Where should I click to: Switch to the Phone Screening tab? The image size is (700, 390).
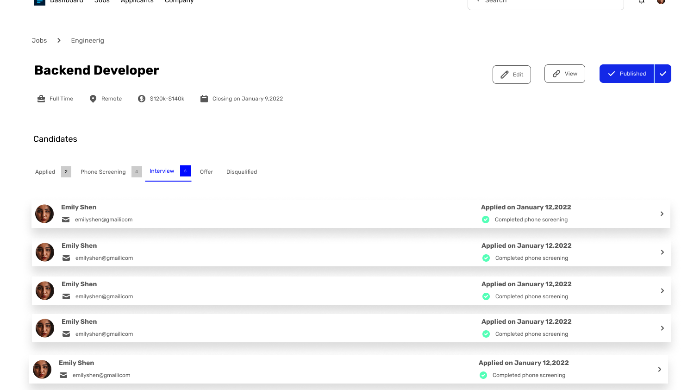pos(103,172)
